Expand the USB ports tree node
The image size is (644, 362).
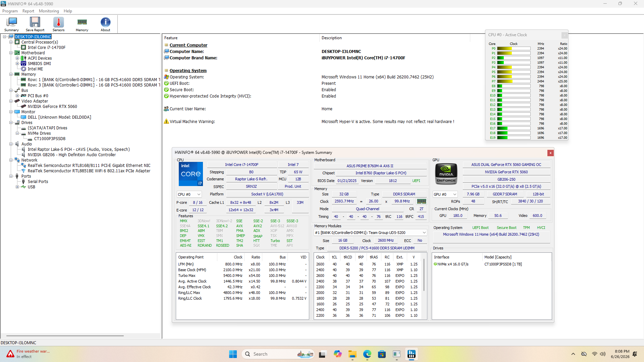[17, 187]
